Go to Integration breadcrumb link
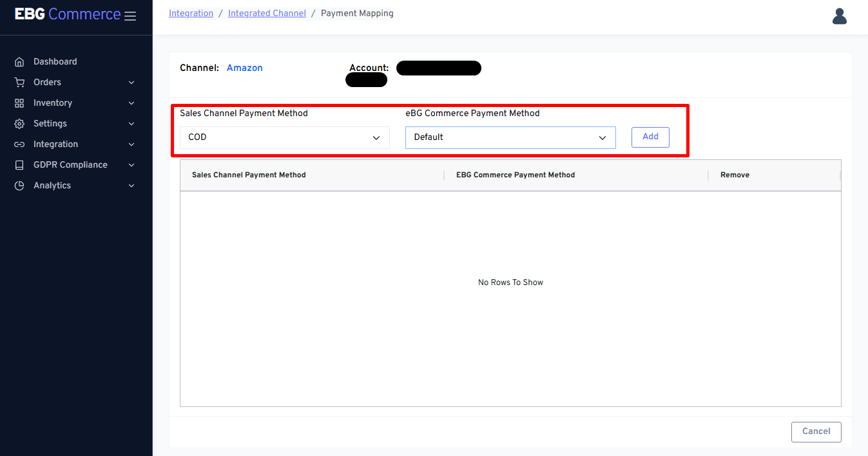 click(x=191, y=14)
